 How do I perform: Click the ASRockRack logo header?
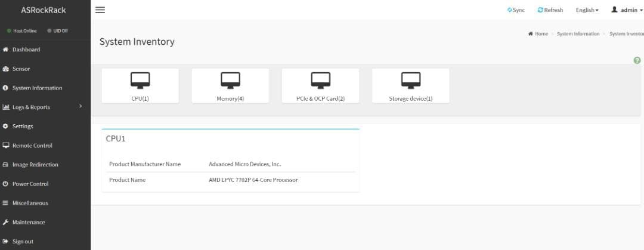[44, 10]
